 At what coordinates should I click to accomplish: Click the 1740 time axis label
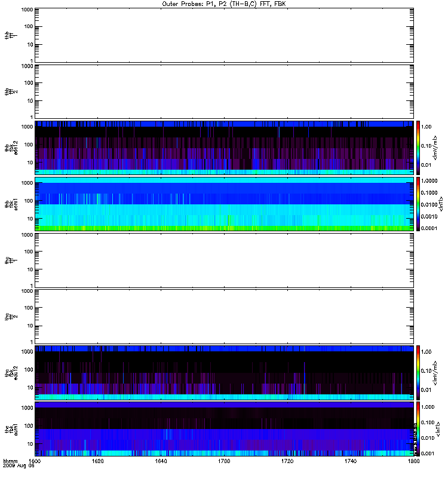click(x=351, y=461)
